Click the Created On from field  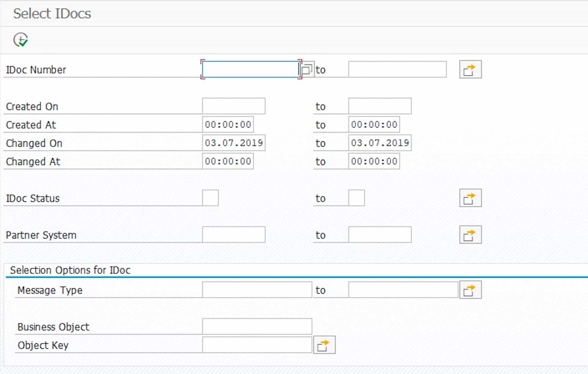(234, 106)
